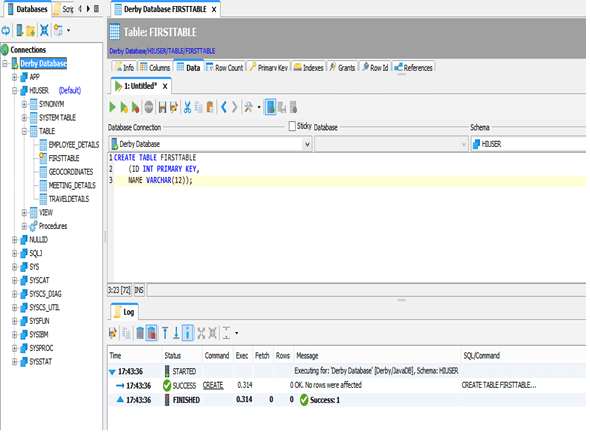Select the EMPLOYEE_DETAILS table in tree
Viewport: 590px width, 437px height.
coord(74,145)
